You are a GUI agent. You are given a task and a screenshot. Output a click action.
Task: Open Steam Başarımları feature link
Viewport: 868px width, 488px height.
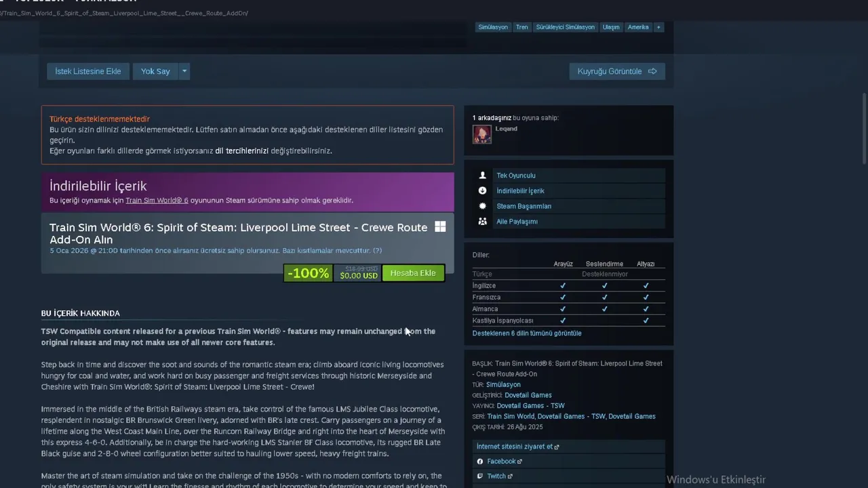(x=524, y=206)
